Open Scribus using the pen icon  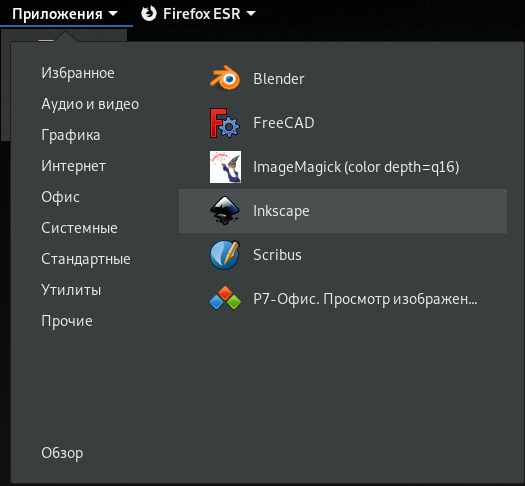pos(225,255)
